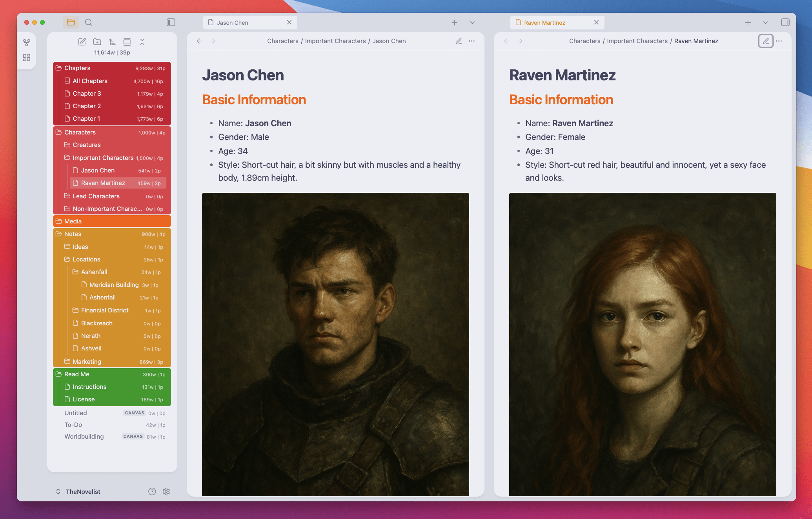Click the back navigation arrow in the right pane
Viewport: 812px width, 519px height.
pyautogui.click(x=506, y=41)
